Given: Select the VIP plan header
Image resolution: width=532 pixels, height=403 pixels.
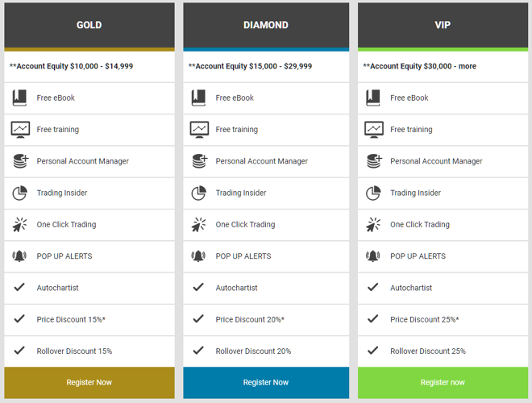Looking at the screenshot, I should click(x=443, y=25).
